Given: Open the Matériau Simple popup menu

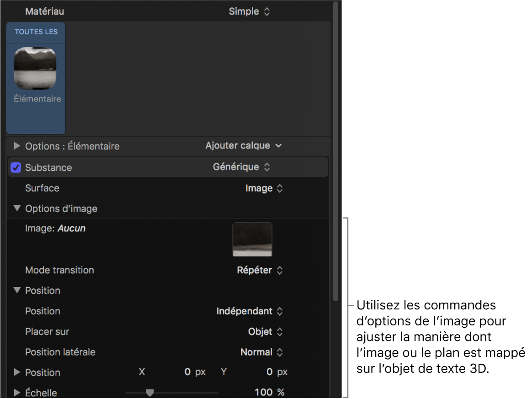Looking at the screenshot, I should (x=249, y=11).
